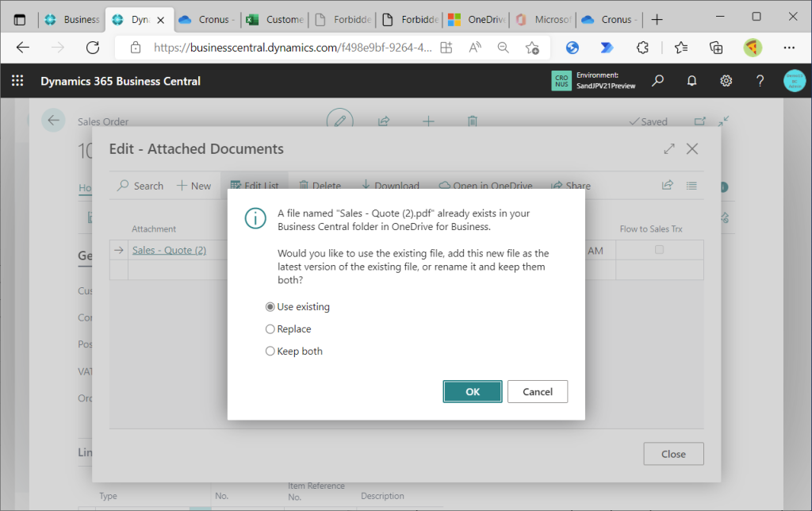Click the Flow to Sales Trx column header

[x=651, y=229]
